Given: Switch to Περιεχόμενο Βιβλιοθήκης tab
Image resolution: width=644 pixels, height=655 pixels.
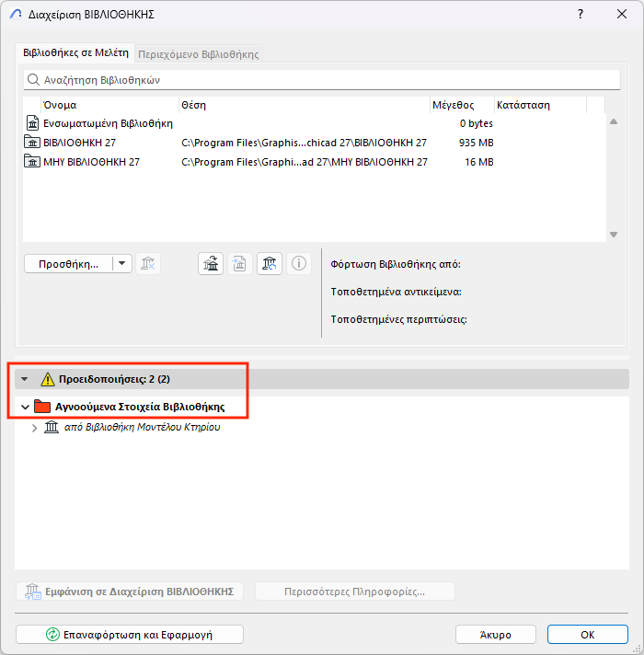Looking at the screenshot, I should [x=199, y=54].
